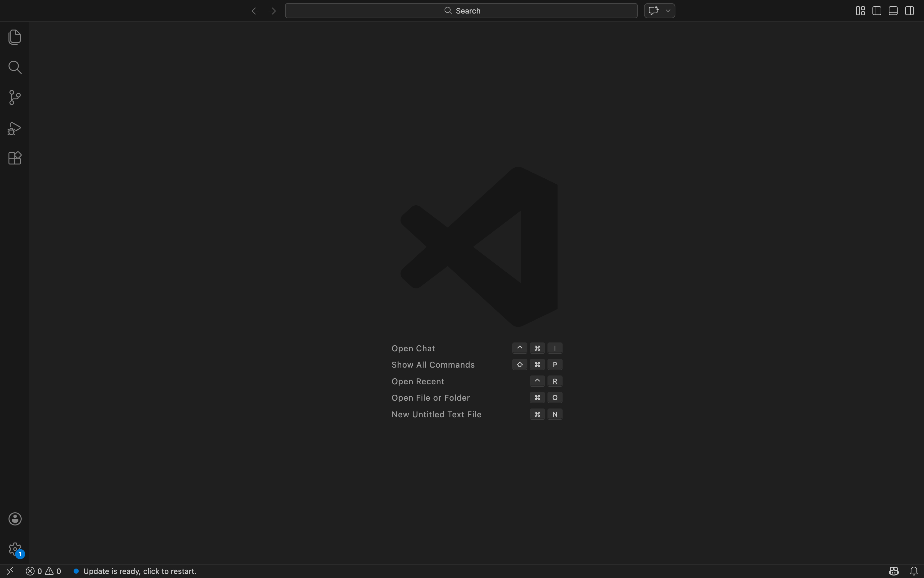Click the Go Back arrow
Screen dimensions: 924x578
point(256,11)
